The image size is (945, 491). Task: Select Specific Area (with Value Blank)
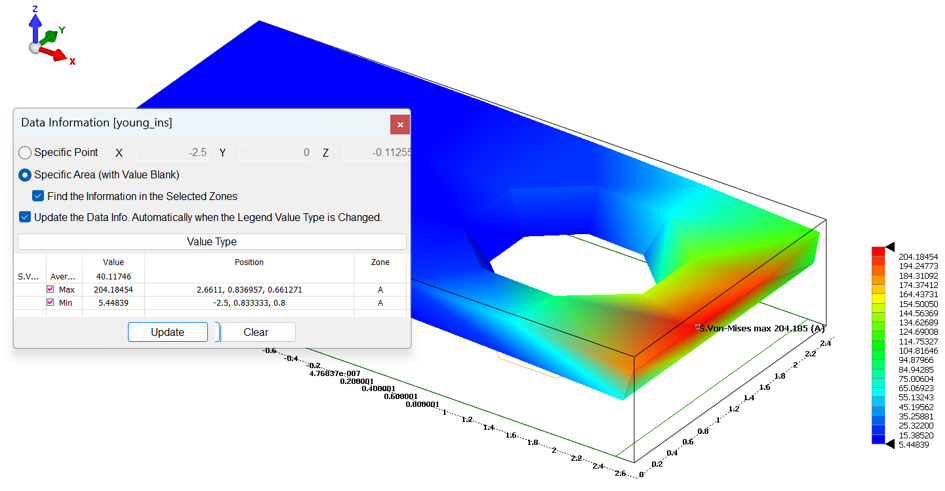pos(26,175)
